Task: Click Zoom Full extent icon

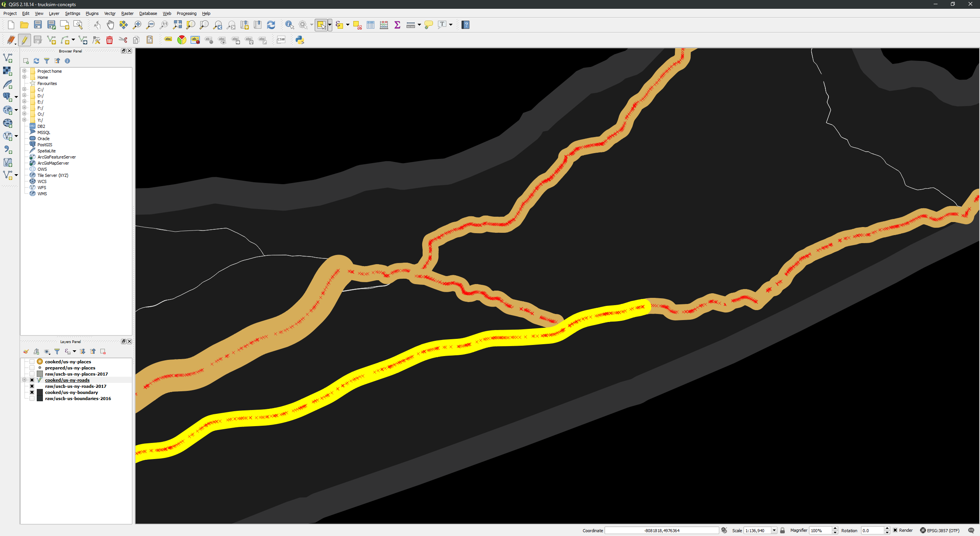Action: 177,25
